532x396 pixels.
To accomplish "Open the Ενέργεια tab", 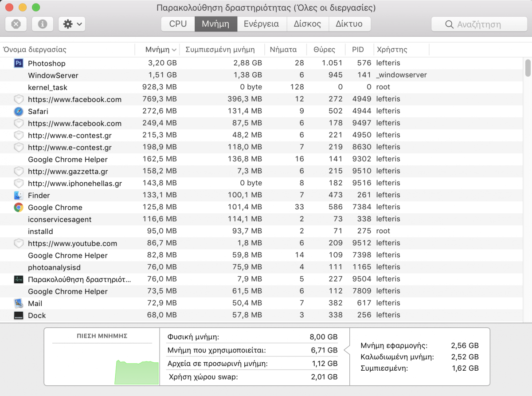I will click(x=262, y=24).
